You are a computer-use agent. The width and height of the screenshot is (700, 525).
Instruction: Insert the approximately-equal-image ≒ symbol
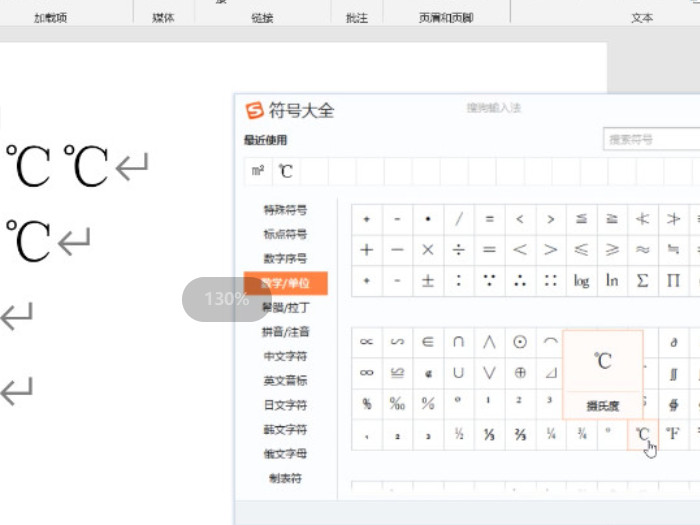tap(673, 250)
